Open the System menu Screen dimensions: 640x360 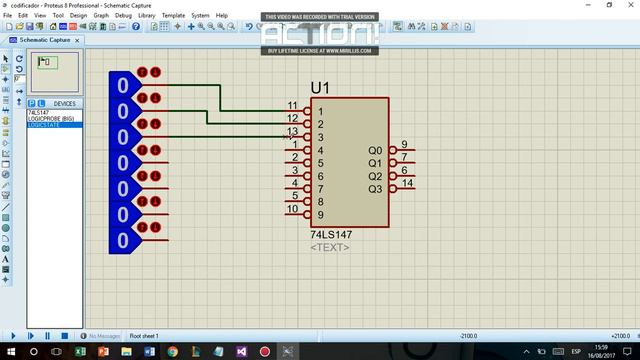point(200,16)
